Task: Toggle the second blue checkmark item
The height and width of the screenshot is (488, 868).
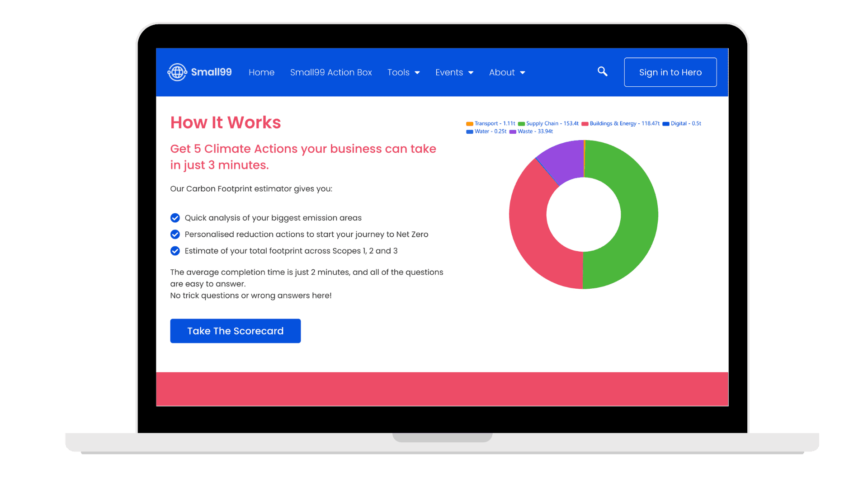Action: [x=175, y=234]
